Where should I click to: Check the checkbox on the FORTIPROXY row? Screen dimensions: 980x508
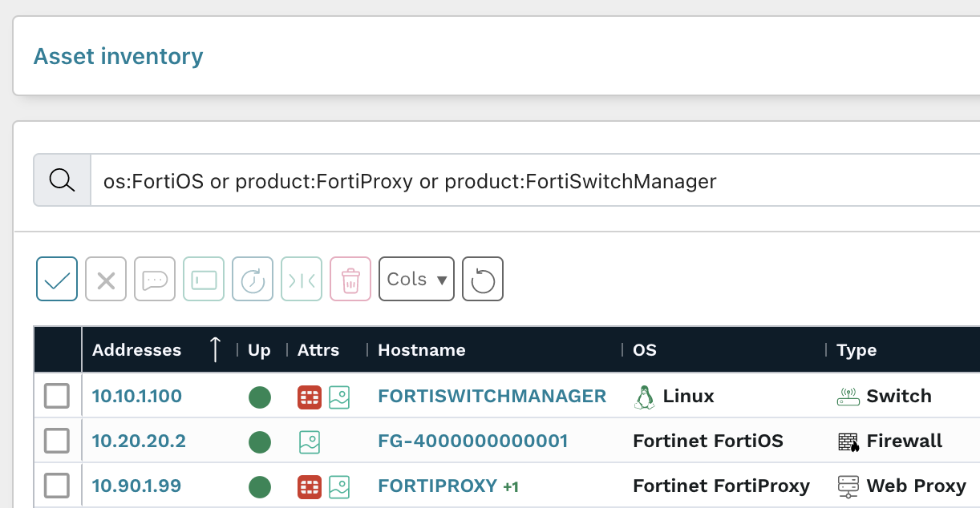56,486
